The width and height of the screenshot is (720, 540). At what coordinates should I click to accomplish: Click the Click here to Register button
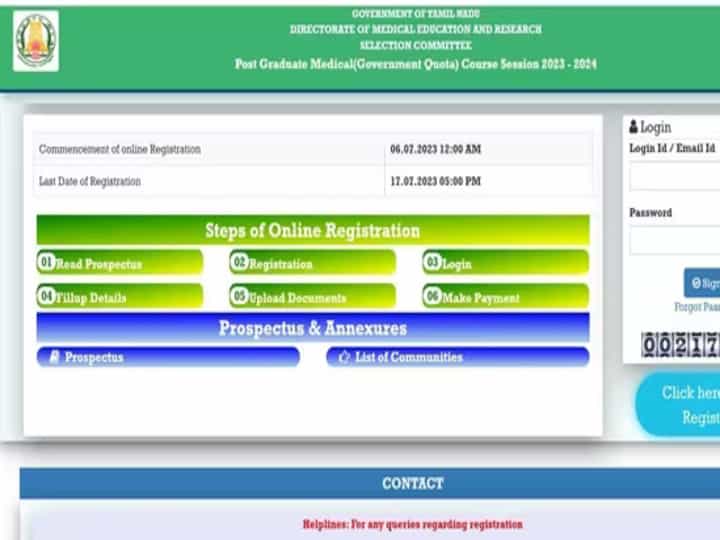pos(678,404)
